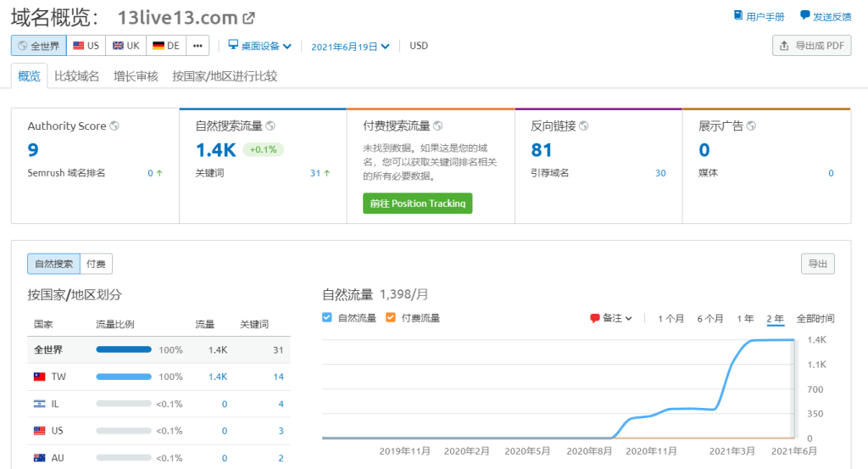The image size is (868, 469).
Task: Click the 导出 button in chart panel
Action: point(818,264)
